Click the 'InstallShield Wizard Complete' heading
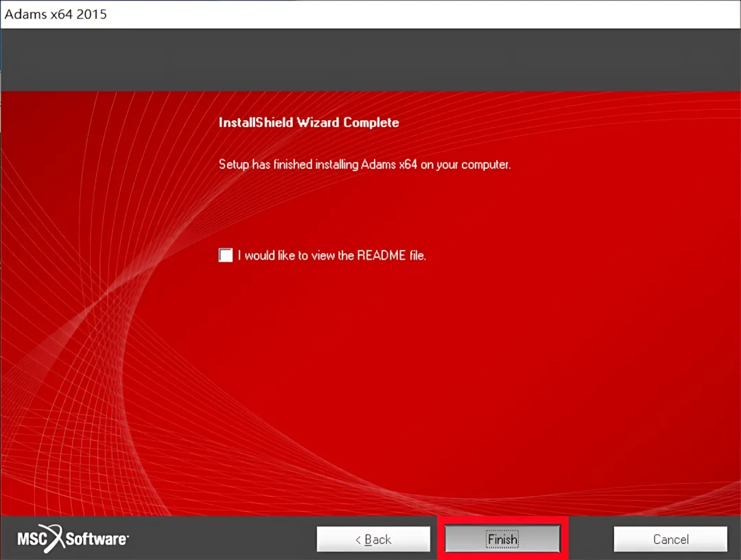741x560 pixels. click(x=309, y=122)
